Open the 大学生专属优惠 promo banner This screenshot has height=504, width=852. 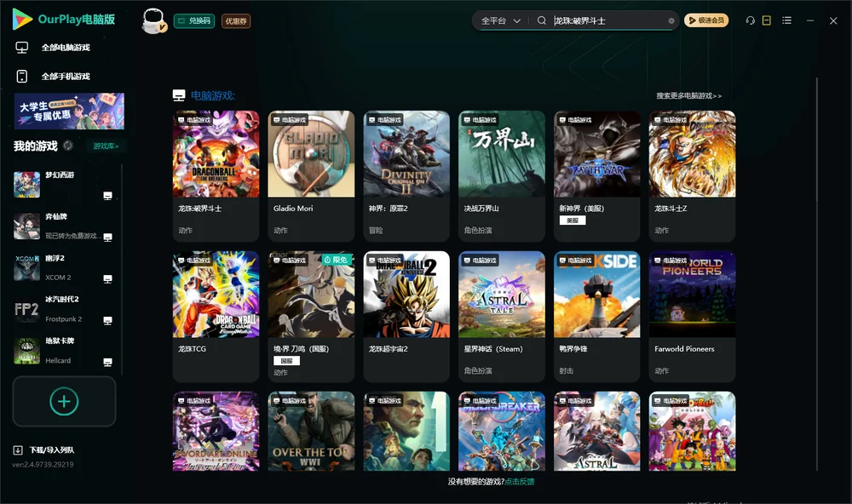(x=70, y=112)
